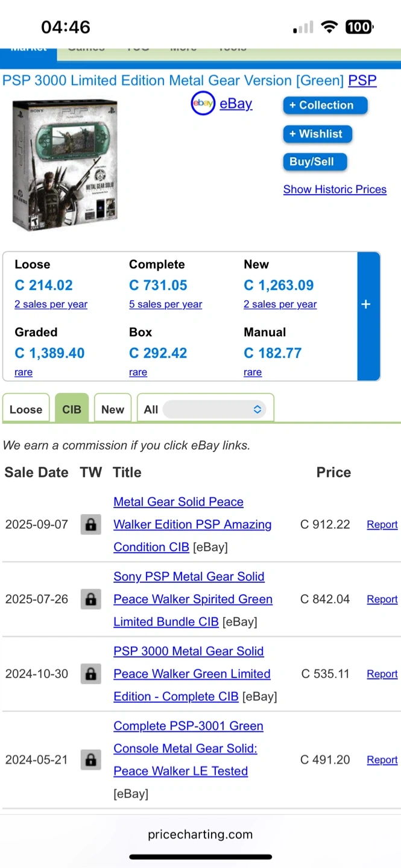This screenshot has width=401, height=868.
Task: Select the CIB tab
Action: pos(72,409)
